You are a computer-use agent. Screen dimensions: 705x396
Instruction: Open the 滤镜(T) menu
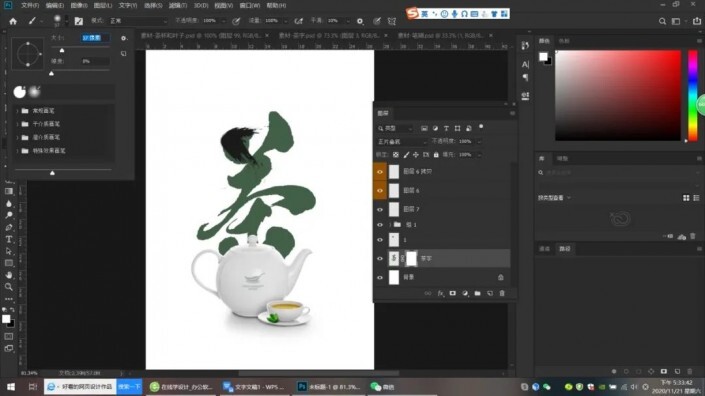click(x=178, y=5)
